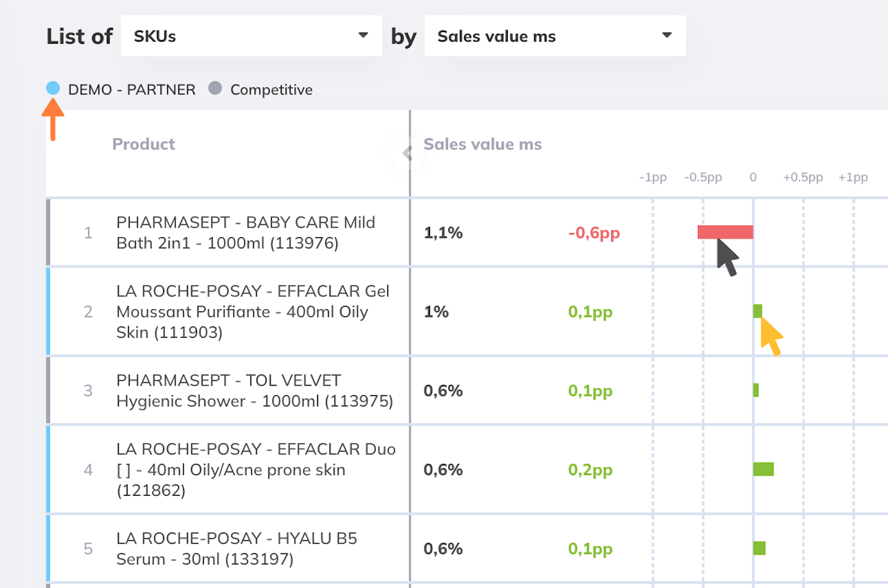
Task: Select LA ROCHE-POSAY EFFACLAR Duo row
Action: pos(255,469)
